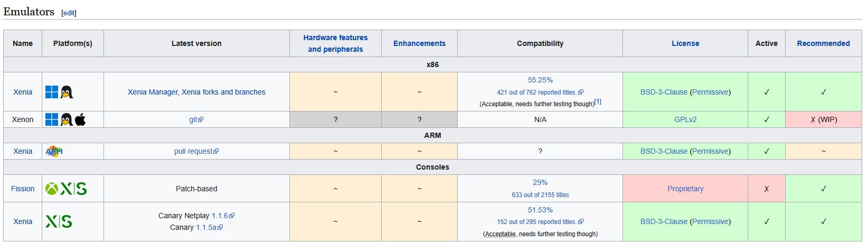
Task: Click the License column header link
Action: click(x=685, y=43)
